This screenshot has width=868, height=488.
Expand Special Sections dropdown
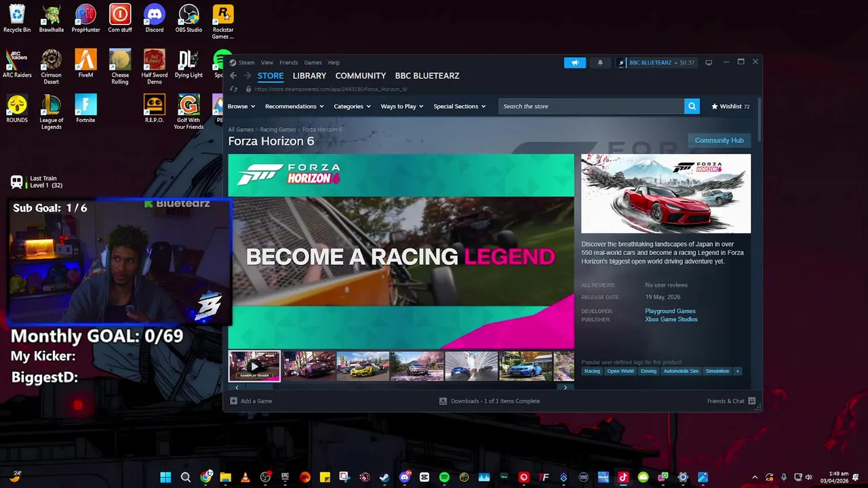coord(460,106)
